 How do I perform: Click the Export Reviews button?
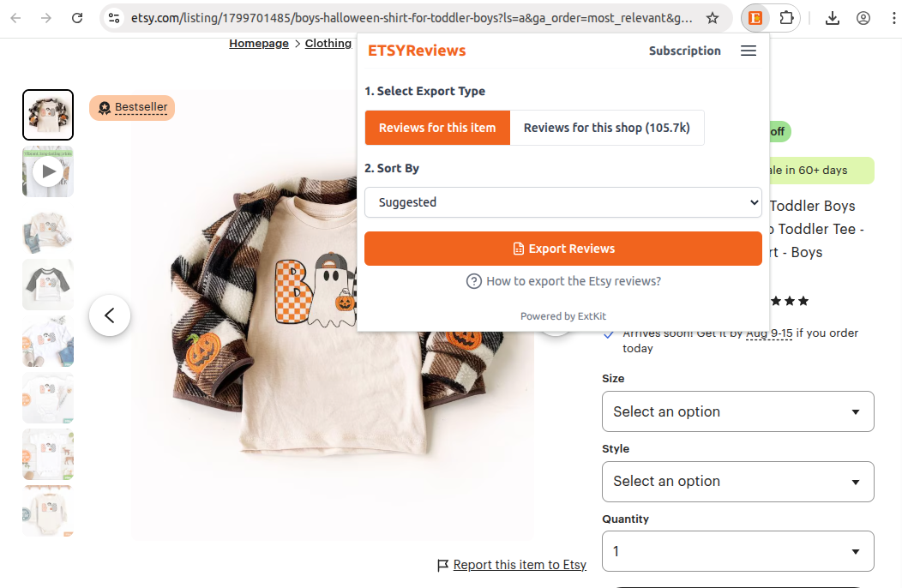coord(563,249)
